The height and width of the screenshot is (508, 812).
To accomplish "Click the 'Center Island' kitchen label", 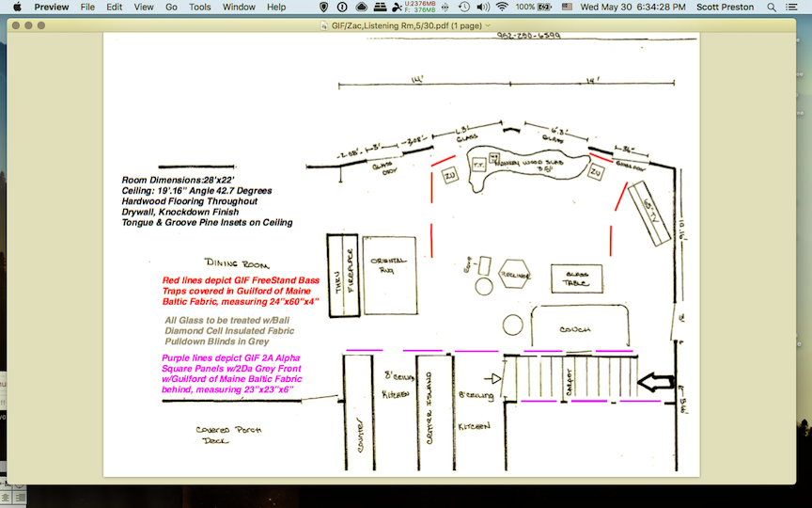I will tap(429, 407).
